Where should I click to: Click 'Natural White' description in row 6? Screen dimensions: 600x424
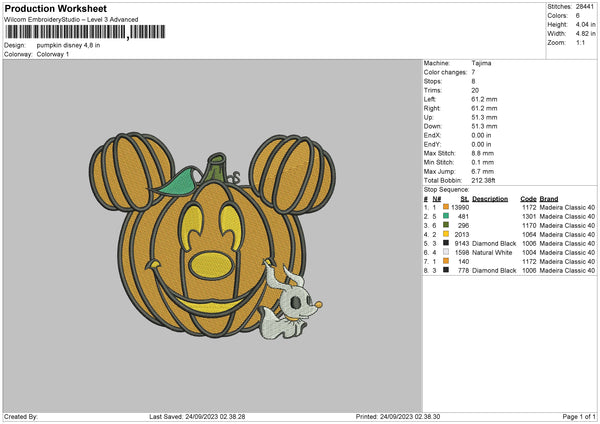point(492,253)
